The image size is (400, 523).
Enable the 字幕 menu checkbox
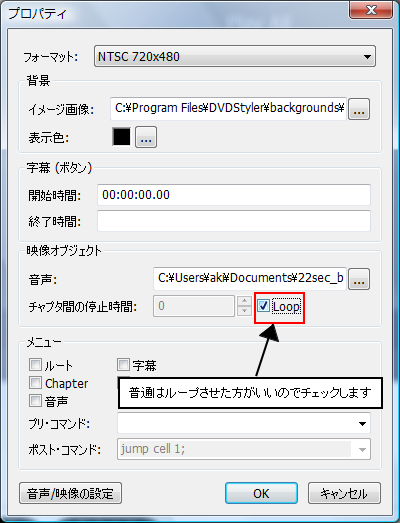tap(123, 365)
